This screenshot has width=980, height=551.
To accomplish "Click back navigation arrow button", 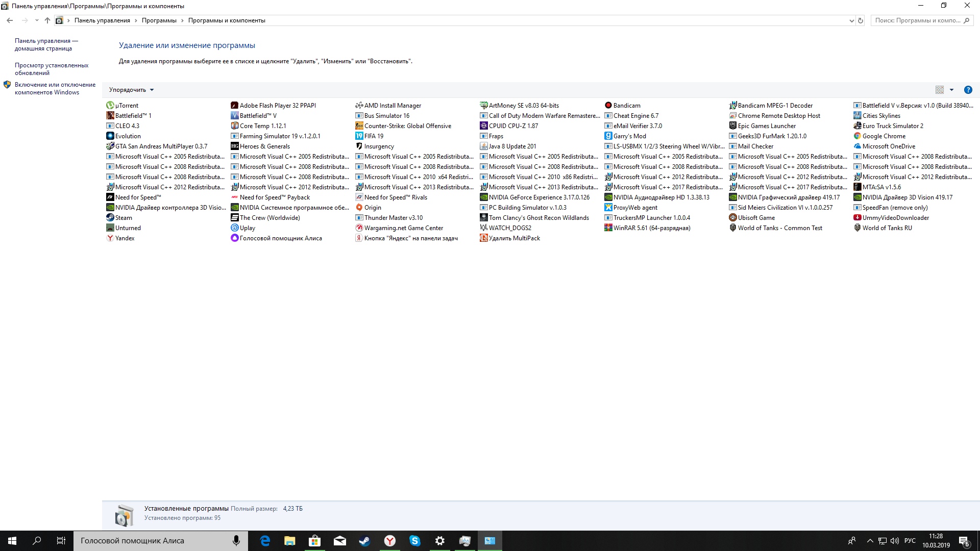I will [x=9, y=19].
